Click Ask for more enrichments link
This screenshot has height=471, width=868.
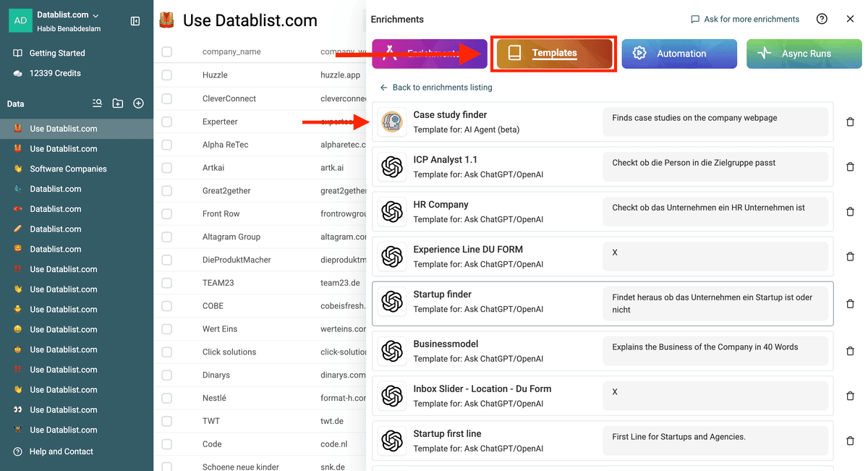[x=745, y=19]
